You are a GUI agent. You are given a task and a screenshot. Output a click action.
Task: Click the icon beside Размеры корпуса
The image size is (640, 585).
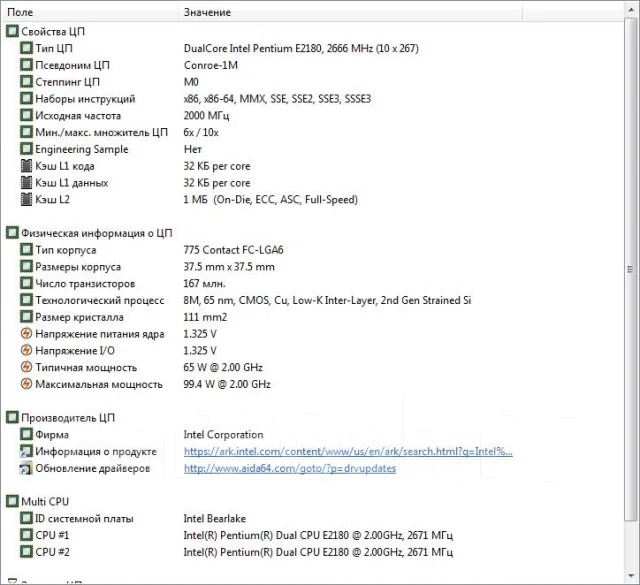pos(26,267)
